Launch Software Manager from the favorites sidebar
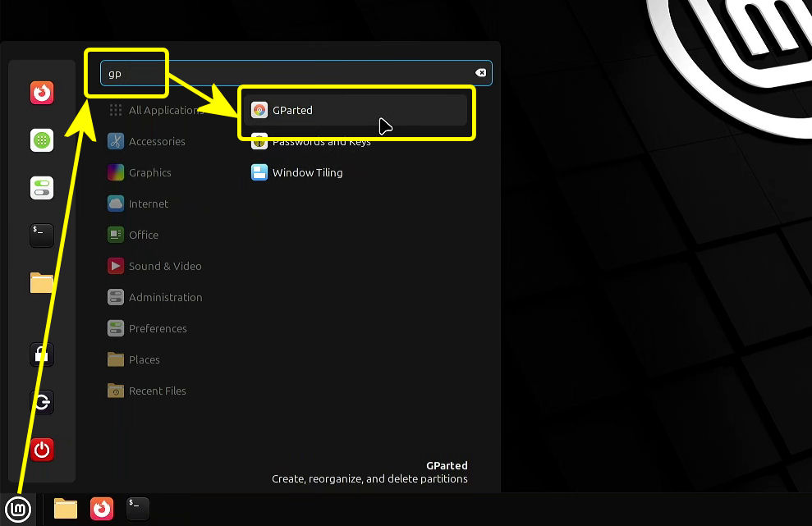 (x=42, y=140)
